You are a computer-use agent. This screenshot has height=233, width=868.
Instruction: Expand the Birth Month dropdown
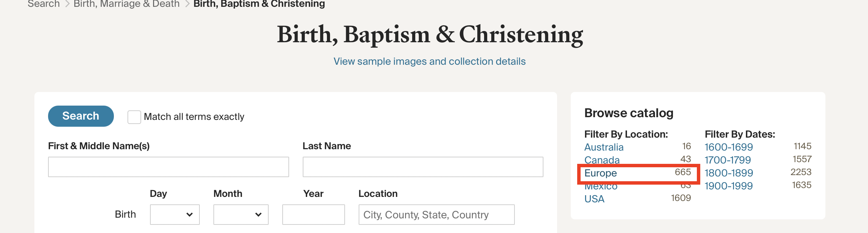pyautogui.click(x=241, y=215)
